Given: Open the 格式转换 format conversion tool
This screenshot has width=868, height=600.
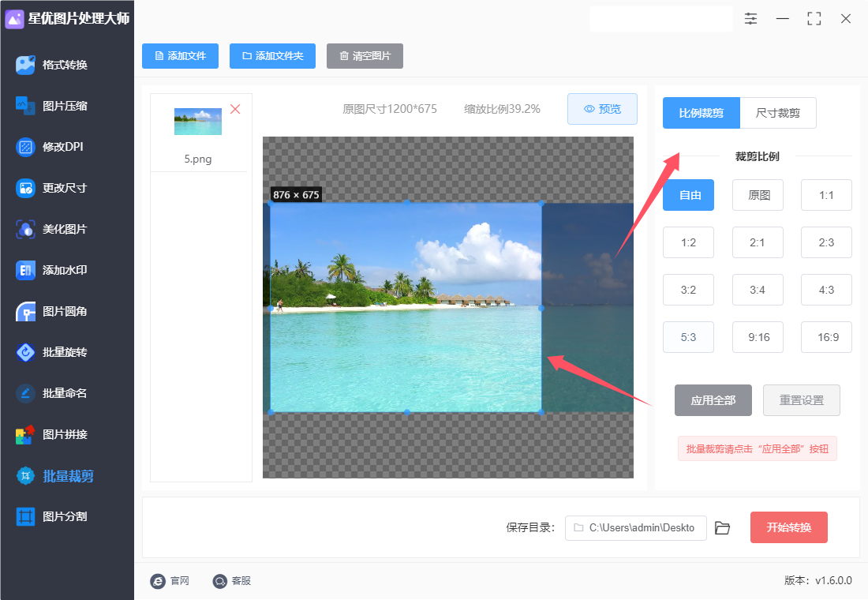Looking at the screenshot, I should 53,65.
